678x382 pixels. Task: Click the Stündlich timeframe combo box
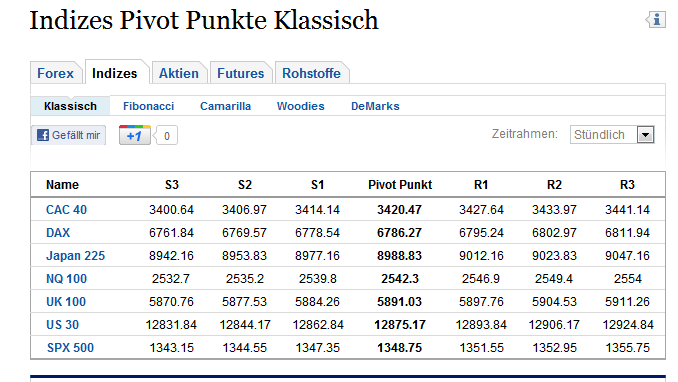tap(612, 135)
